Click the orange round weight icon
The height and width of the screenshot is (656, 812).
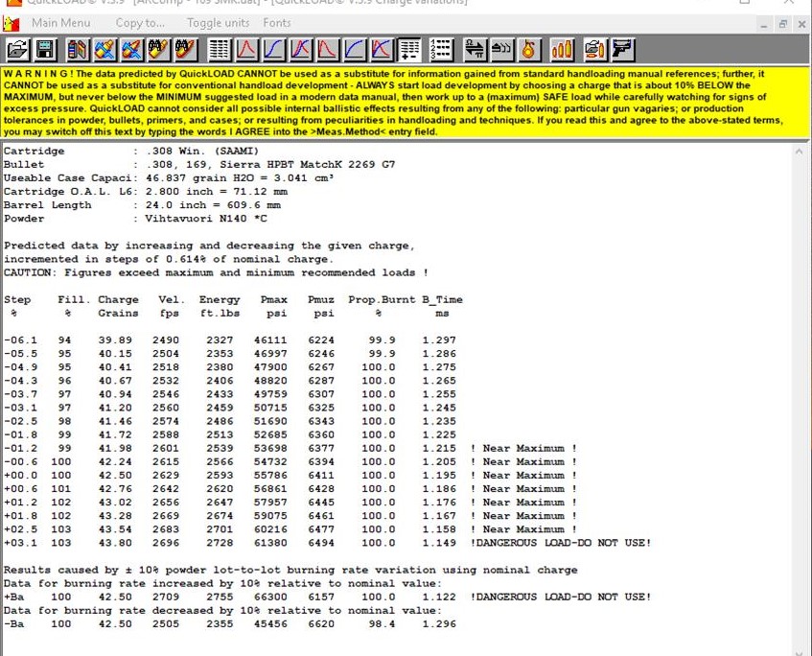pos(529,50)
